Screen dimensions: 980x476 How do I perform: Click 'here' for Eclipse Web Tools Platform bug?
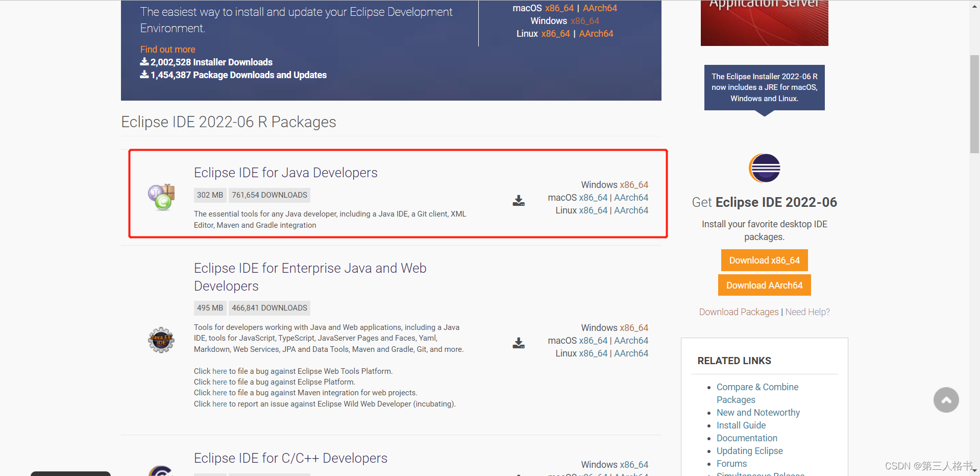click(x=219, y=371)
